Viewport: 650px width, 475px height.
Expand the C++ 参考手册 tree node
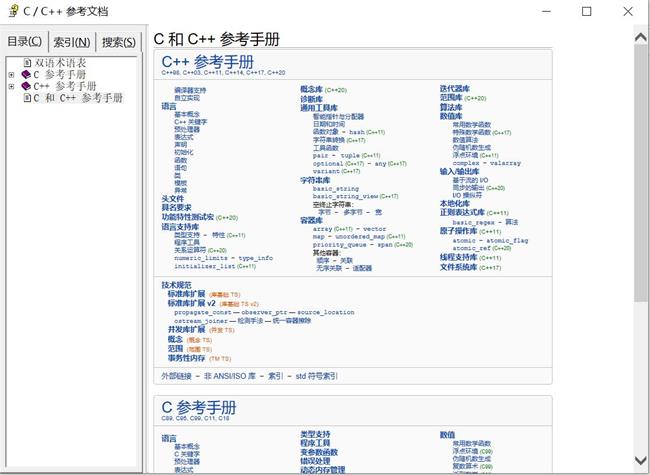[x=11, y=87]
